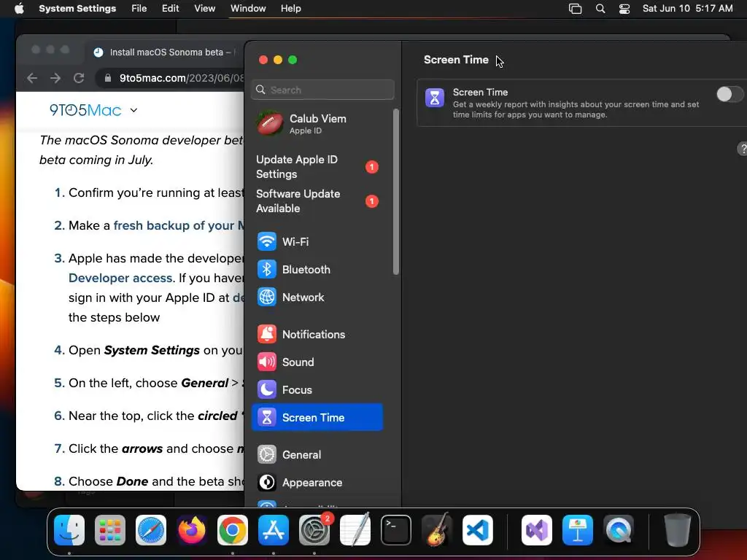Screen dimensions: 747x560
Task: Click the date and time in menu bar
Action: click(x=687, y=9)
